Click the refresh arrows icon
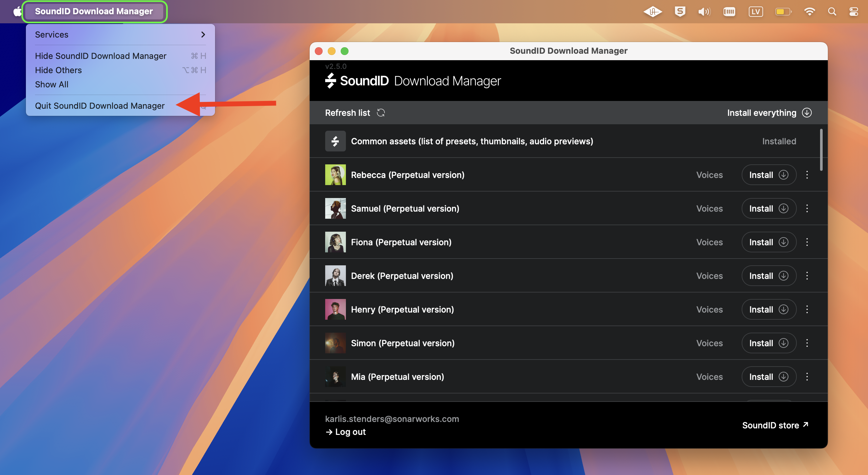This screenshot has height=475, width=868. [381, 113]
